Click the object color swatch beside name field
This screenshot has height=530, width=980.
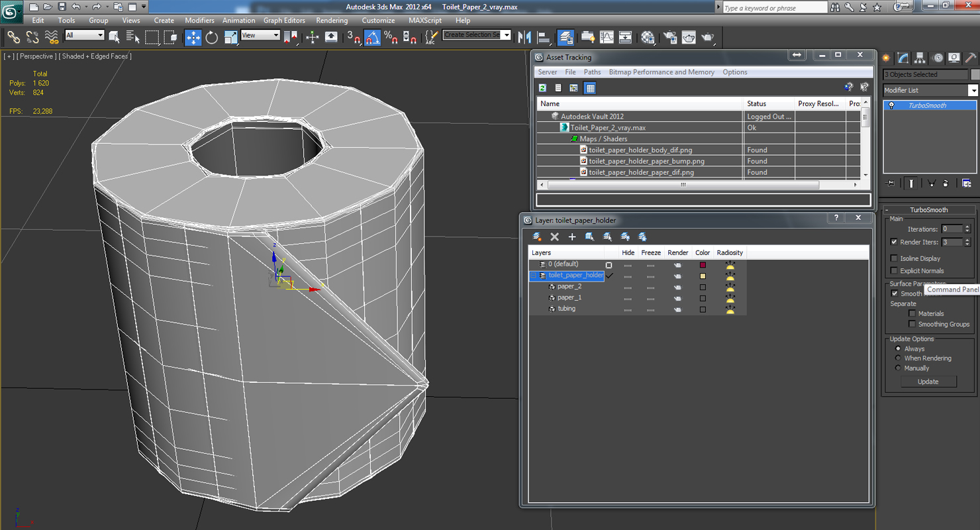pos(975,74)
